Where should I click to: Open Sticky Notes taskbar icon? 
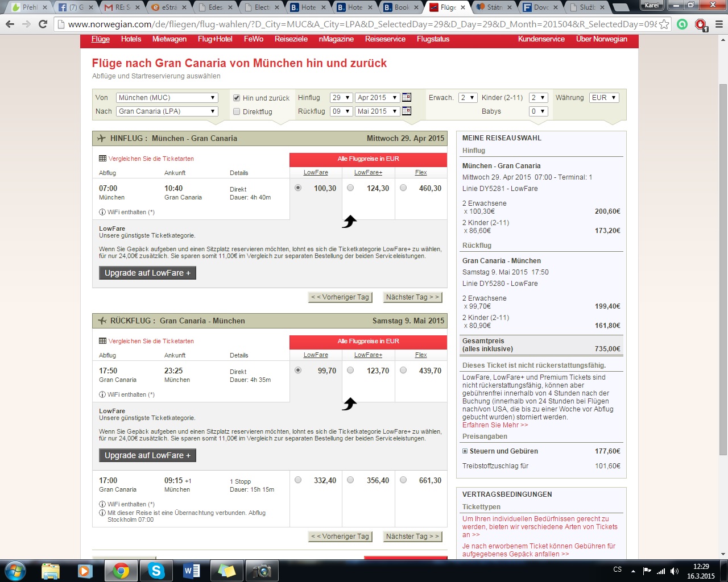[227, 571]
